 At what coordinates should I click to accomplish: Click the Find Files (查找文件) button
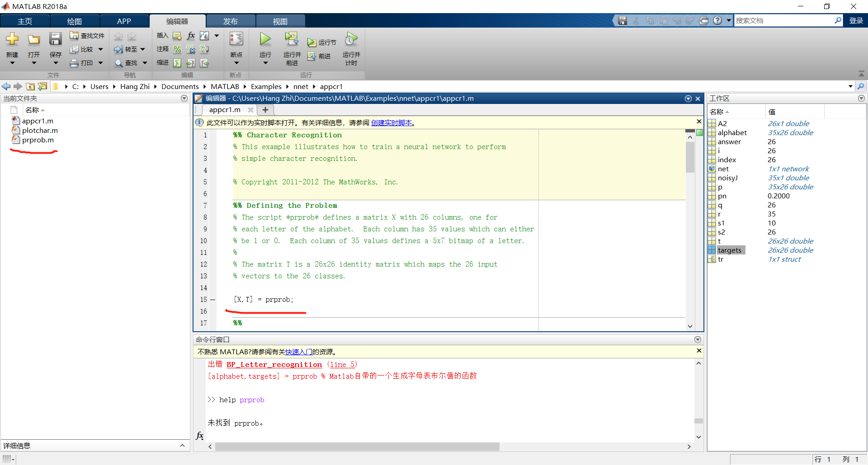pyautogui.click(x=87, y=36)
